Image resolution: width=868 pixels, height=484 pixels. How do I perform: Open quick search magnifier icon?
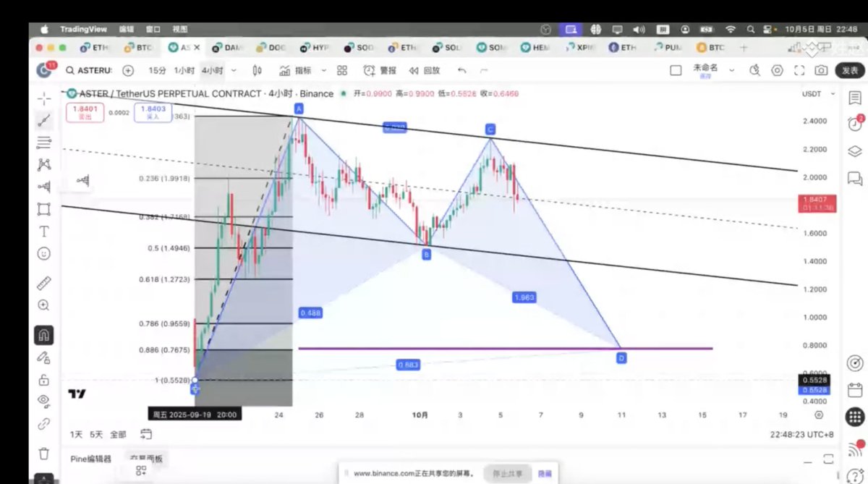point(755,70)
